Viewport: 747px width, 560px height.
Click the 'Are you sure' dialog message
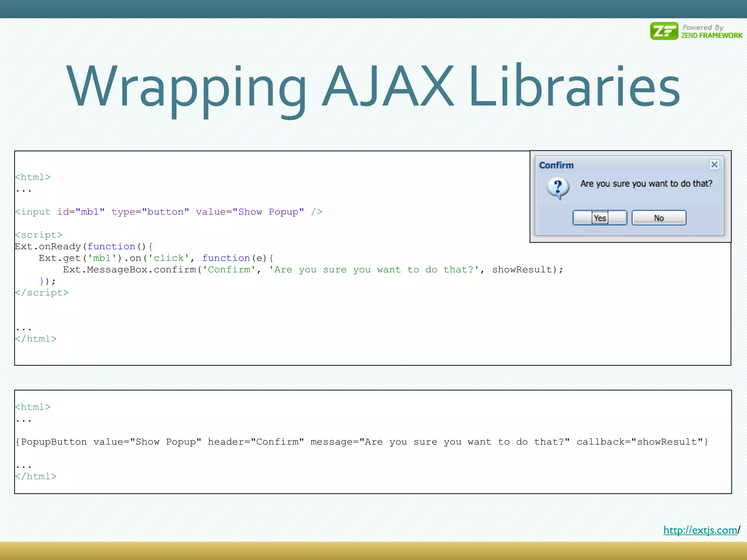pos(646,183)
